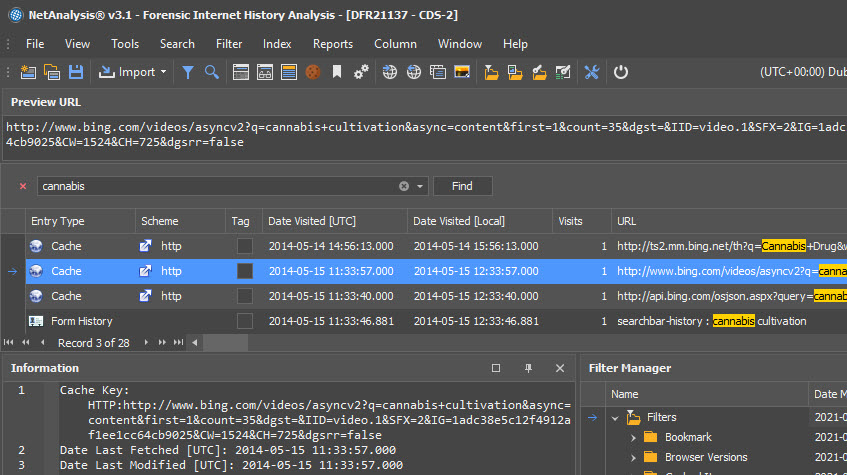The width and height of the screenshot is (847, 475).
Task: Click the white bookmark icon
Action: (337, 72)
